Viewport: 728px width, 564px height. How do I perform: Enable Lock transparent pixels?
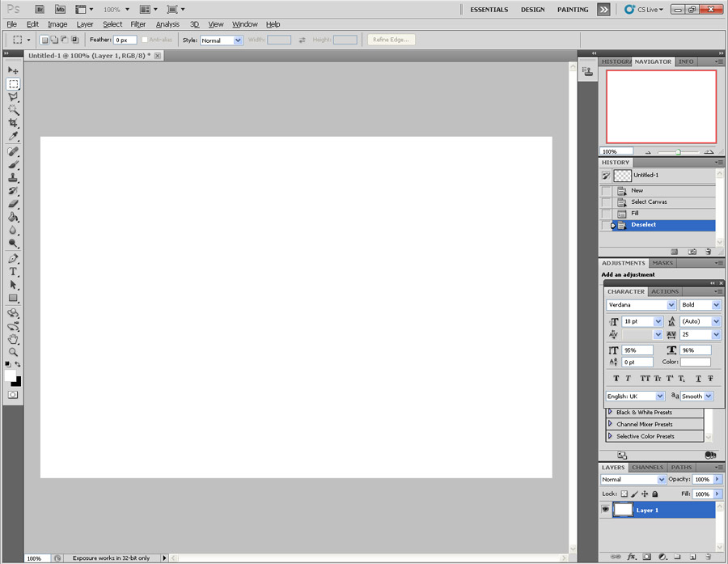coord(624,494)
